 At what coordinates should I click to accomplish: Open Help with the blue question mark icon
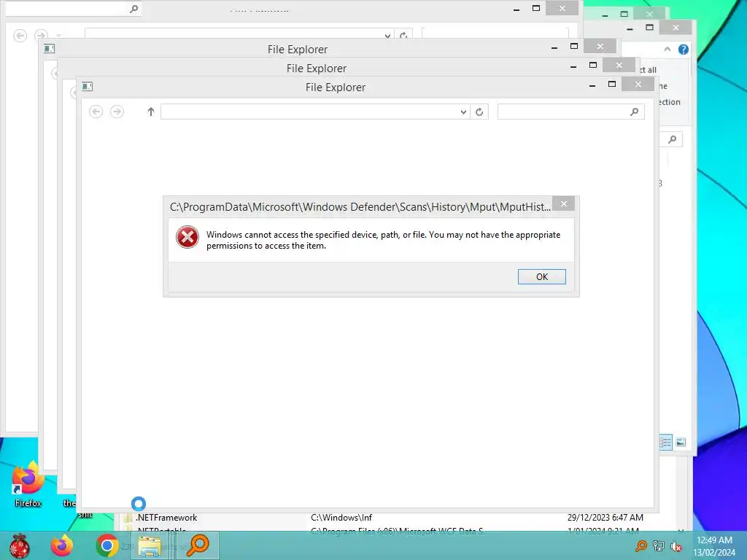pyautogui.click(x=683, y=50)
